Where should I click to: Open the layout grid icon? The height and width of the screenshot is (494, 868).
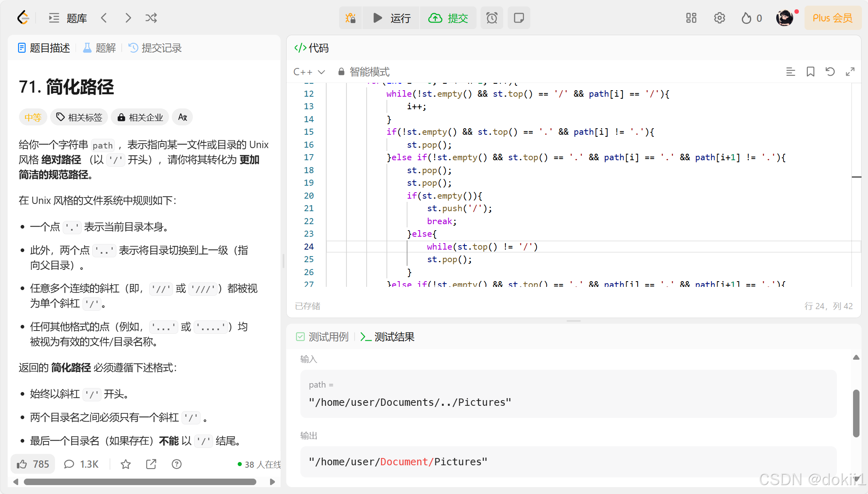(x=691, y=18)
